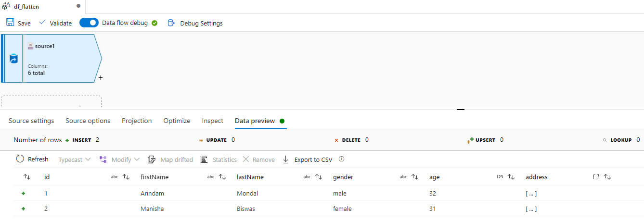This screenshot has height=221, width=644.
Task: Click the info icon beside Export to CSV
Action: (x=342, y=159)
